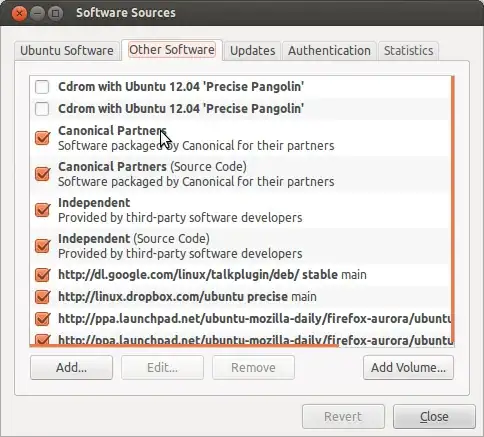The image size is (484, 437).
Task: Enable the topmost Cdrom Ubuntu 12.04 checkbox
Action: 42,87
